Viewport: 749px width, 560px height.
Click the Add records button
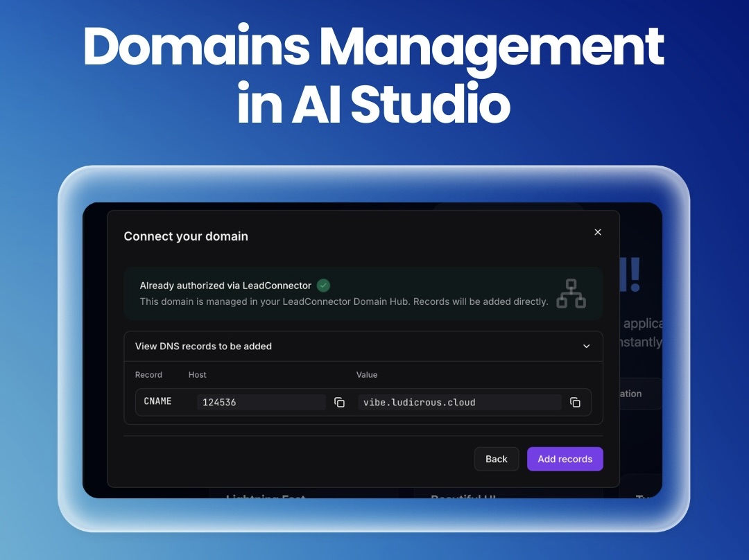[x=565, y=459]
